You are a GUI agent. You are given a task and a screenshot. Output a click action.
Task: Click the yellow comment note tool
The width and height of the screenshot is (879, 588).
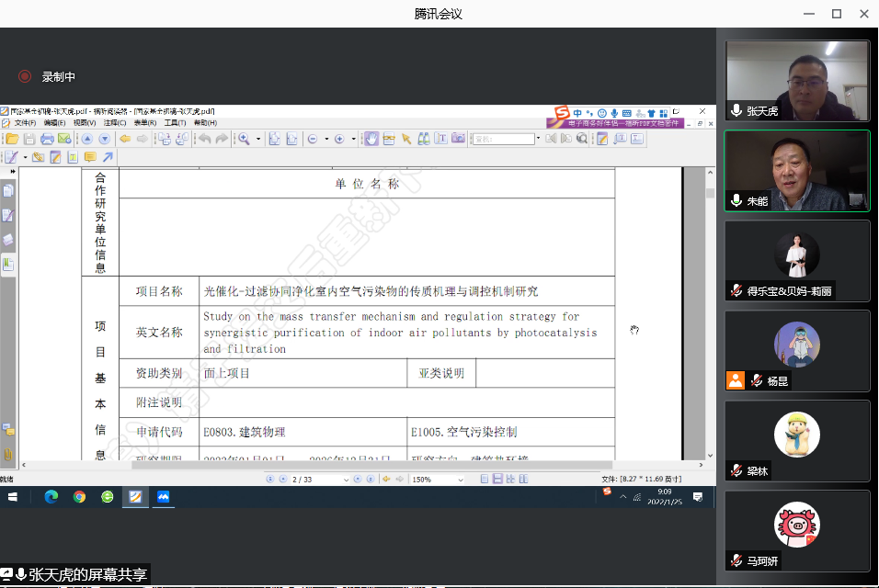click(x=90, y=157)
